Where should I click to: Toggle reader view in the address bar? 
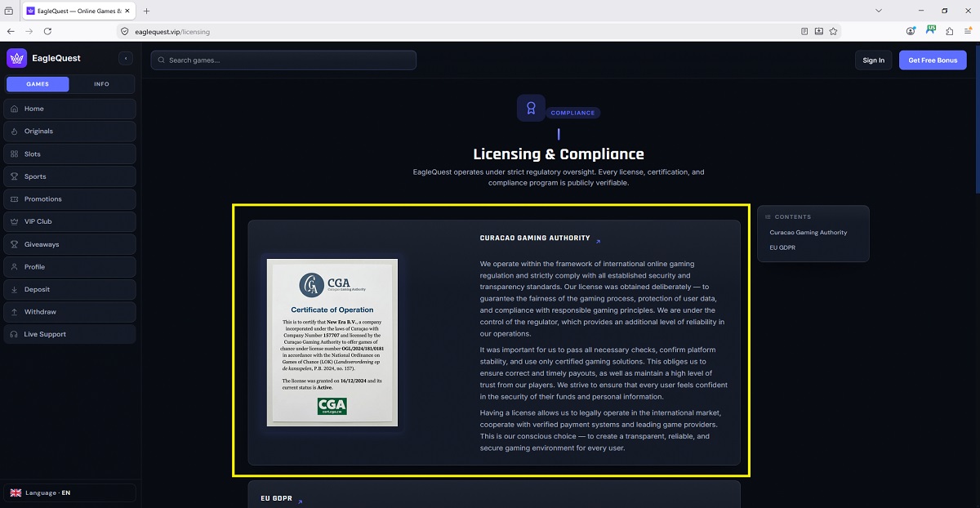coord(804,31)
